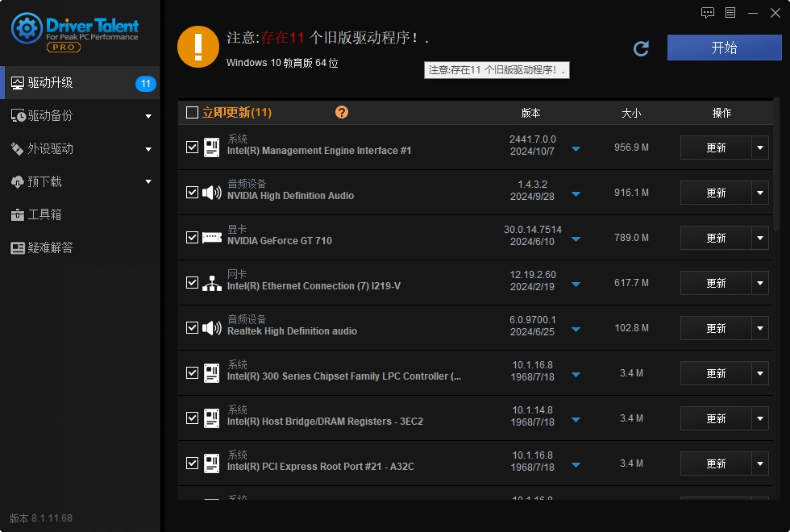This screenshot has width=790, height=532.
Task: Click the blue 开始 button
Action: click(x=724, y=48)
